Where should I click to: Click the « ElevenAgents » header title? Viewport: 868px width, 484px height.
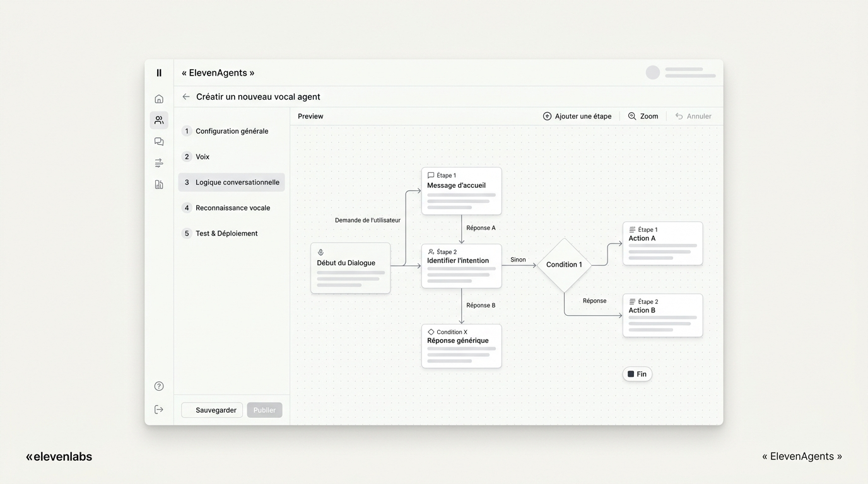click(218, 73)
